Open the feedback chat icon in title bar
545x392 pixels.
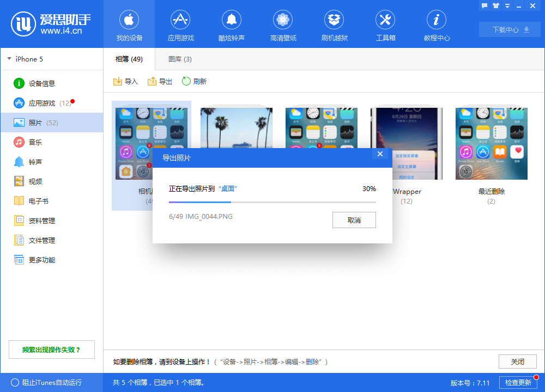pos(484,5)
